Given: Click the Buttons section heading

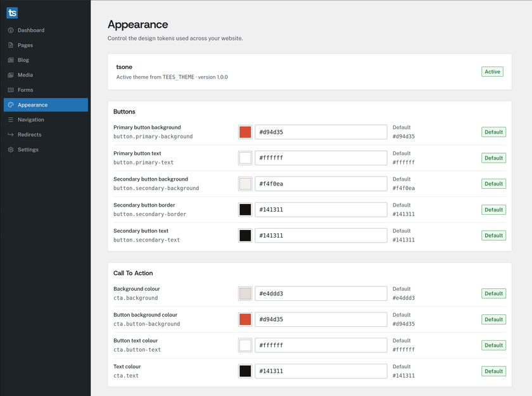Looking at the screenshot, I should [124, 112].
